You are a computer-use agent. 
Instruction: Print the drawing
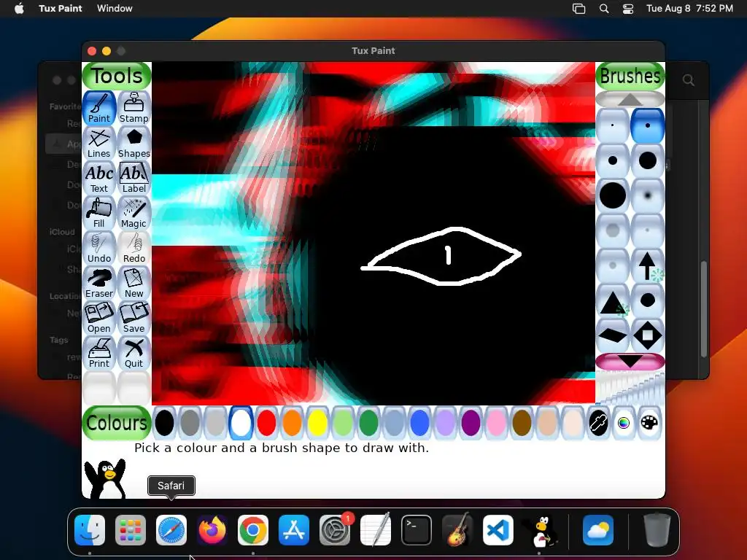[99, 353]
